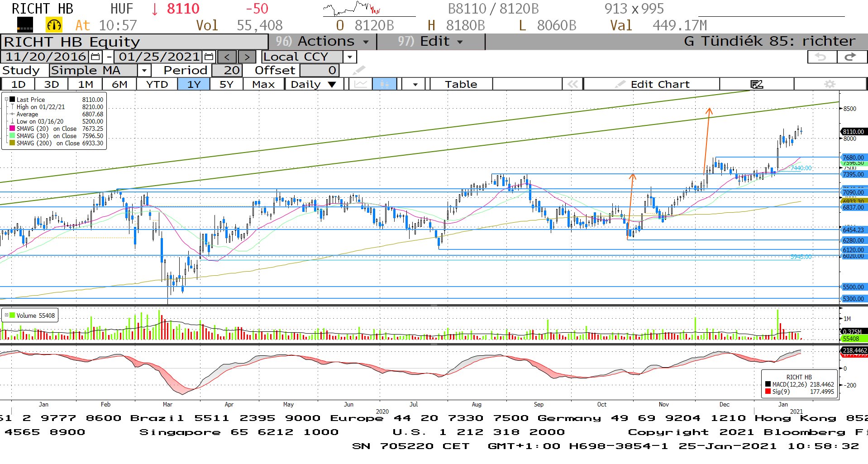
Task: Click the pencil icon beside Offset field
Action: click(x=359, y=70)
